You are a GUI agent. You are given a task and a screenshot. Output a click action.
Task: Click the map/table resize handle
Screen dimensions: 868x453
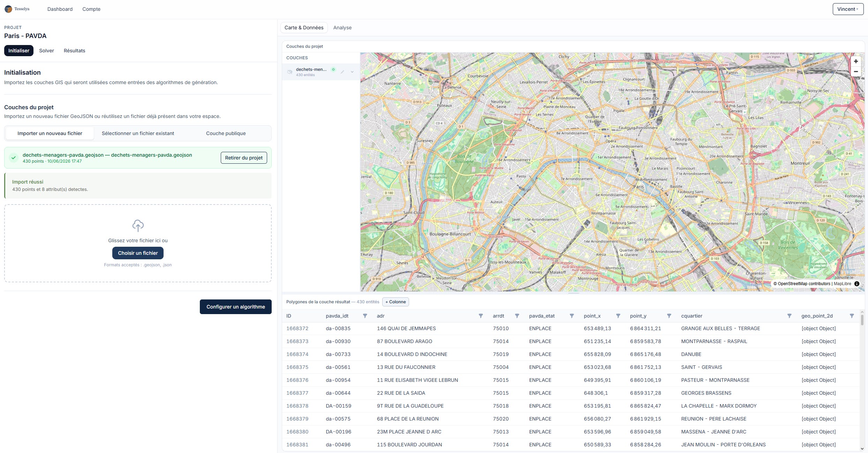tap(574, 293)
